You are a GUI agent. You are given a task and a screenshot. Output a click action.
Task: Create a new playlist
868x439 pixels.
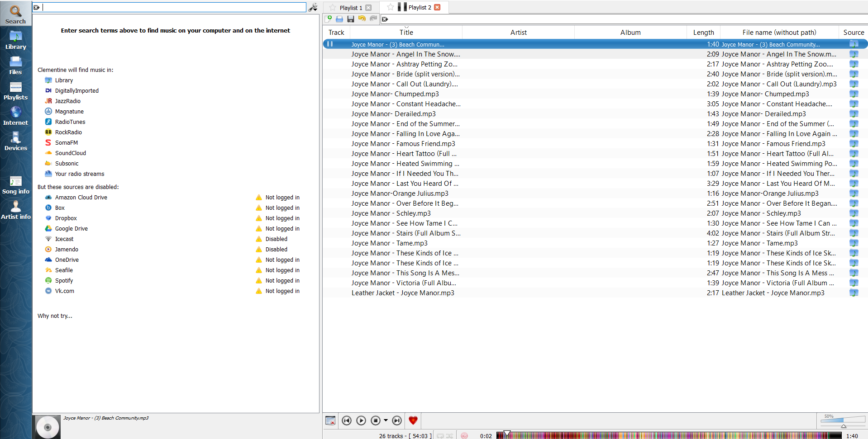(329, 19)
